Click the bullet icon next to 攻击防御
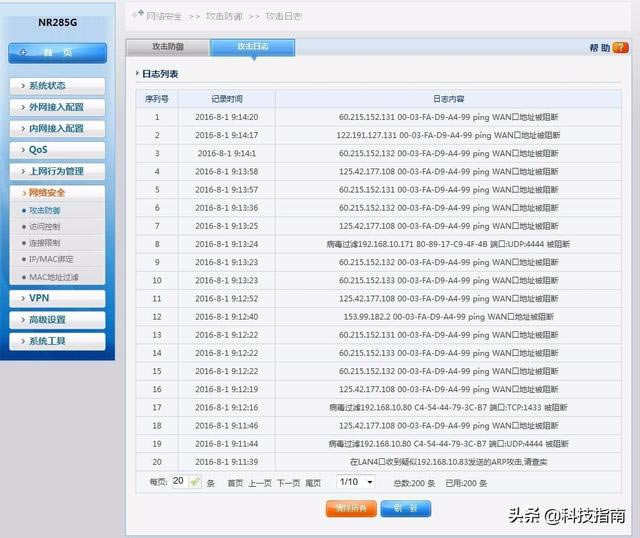Image resolution: width=640 pixels, height=538 pixels. coord(24,211)
